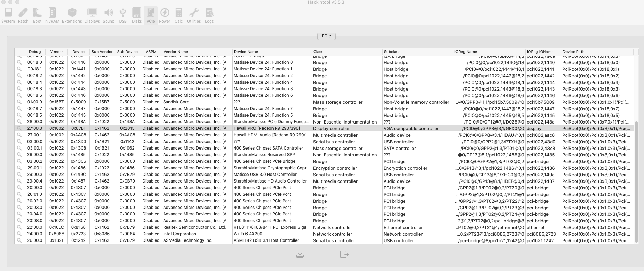
Task: Open the Power section
Action: [165, 16]
